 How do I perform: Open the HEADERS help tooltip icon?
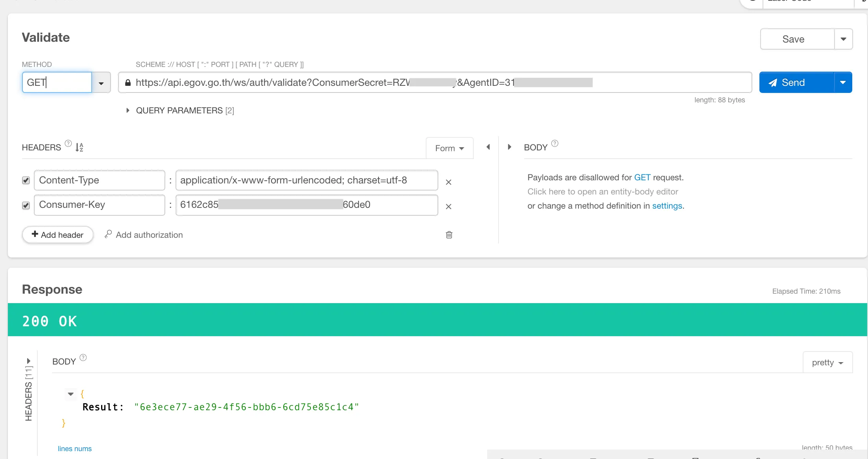click(67, 143)
